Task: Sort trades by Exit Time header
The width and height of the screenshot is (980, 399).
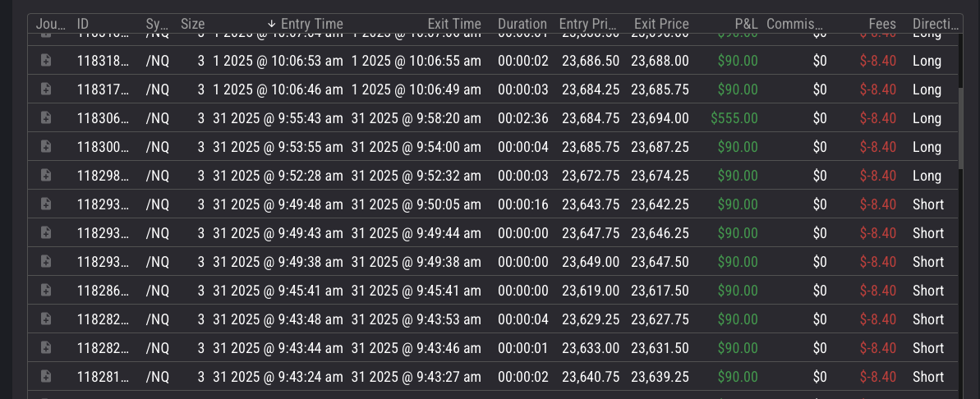Action: tap(454, 24)
